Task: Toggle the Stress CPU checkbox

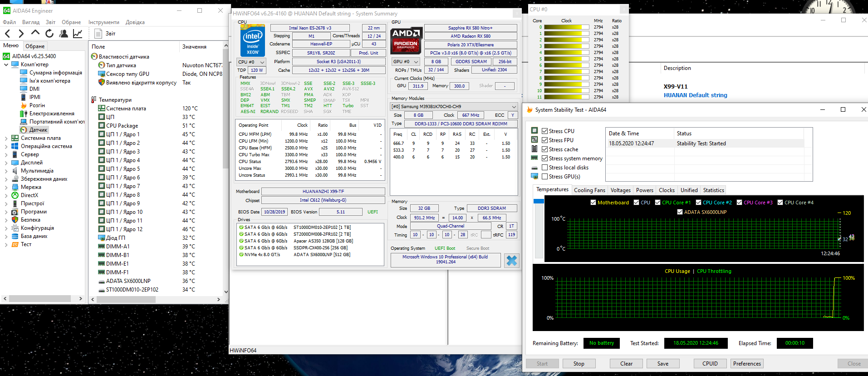Action: (x=544, y=131)
